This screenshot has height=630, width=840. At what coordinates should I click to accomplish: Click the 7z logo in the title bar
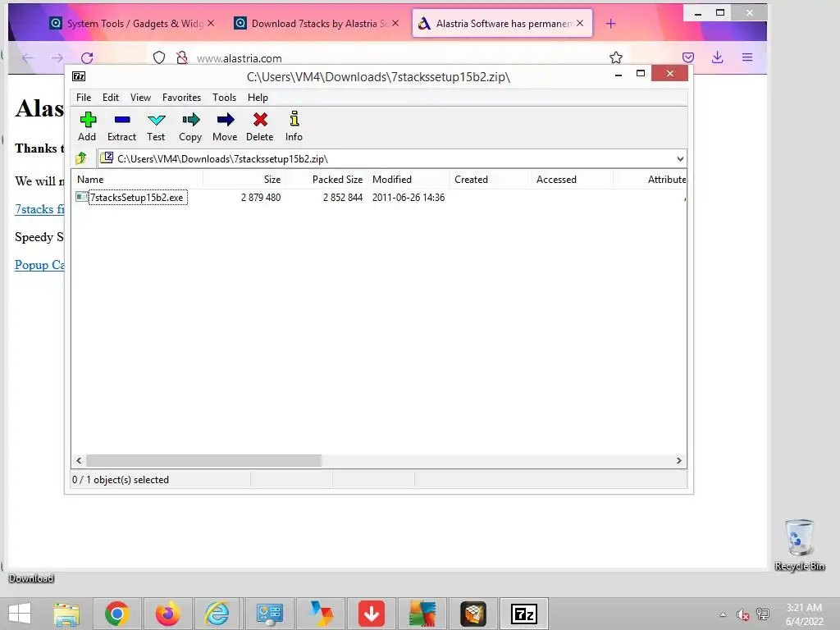[79, 76]
